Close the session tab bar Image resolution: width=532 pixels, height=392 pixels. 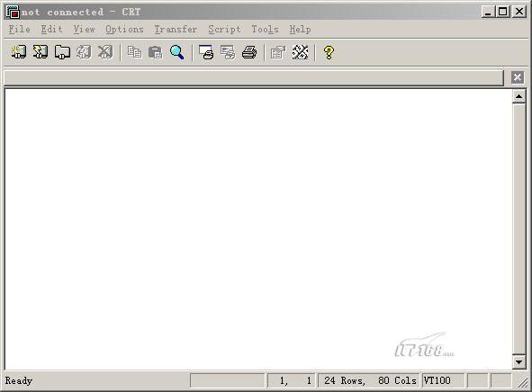tap(518, 77)
